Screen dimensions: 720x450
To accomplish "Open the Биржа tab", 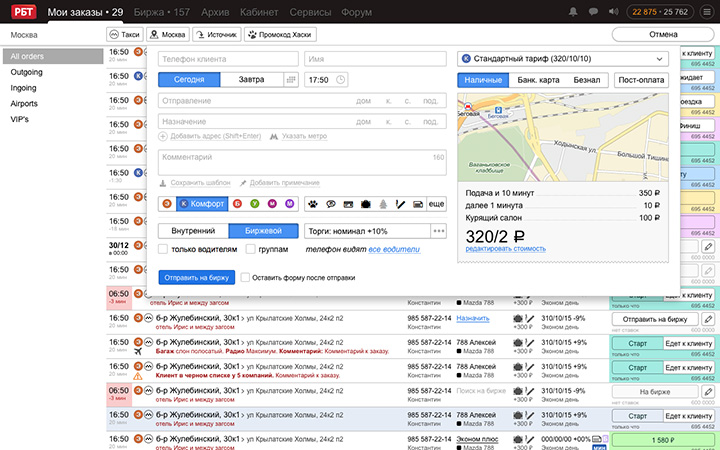I will pyautogui.click(x=162, y=12).
